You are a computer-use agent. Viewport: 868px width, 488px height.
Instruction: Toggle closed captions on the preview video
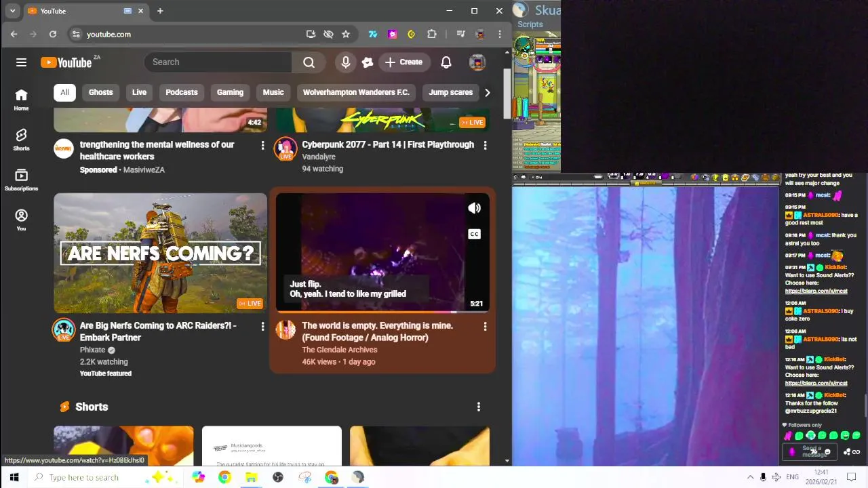point(475,235)
